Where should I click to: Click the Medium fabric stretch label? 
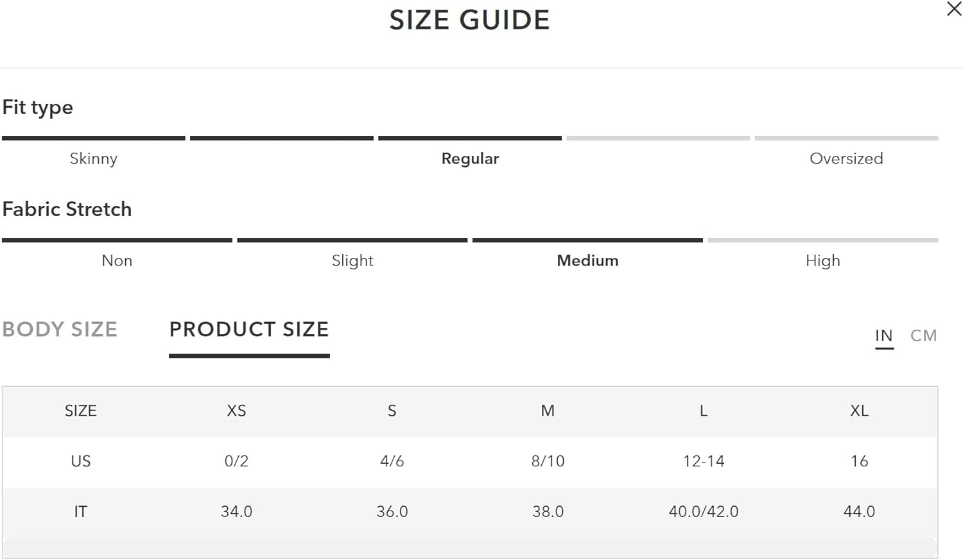point(587,260)
